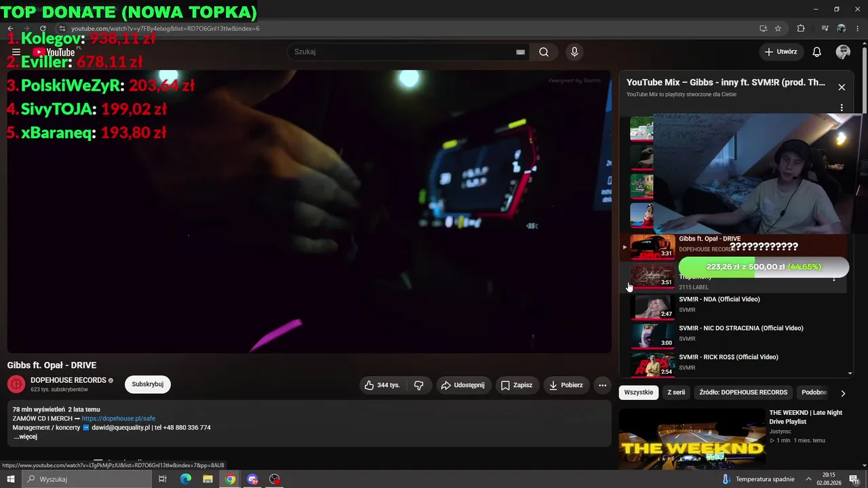The width and height of the screenshot is (868, 488).
Task: Subscribe to DOPEHOUSE RECORDS with Subskrybuj
Action: tap(148, 384)
